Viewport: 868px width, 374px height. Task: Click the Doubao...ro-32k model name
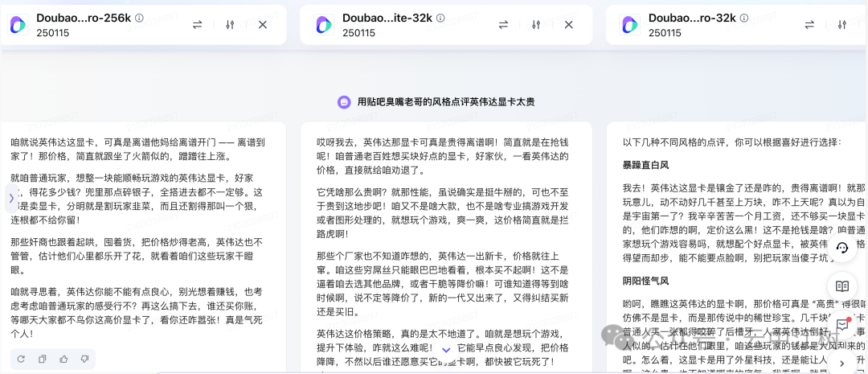[x=692, y=18]
